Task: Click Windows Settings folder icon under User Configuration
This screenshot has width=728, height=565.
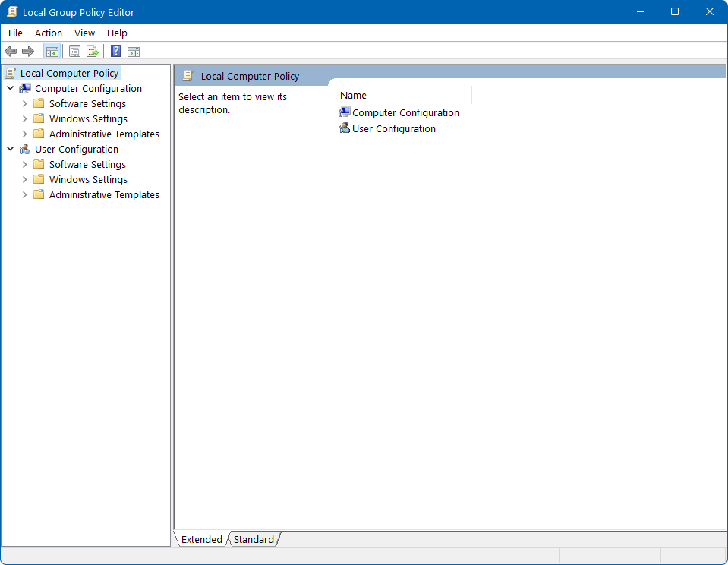Action: click(39, 179)
